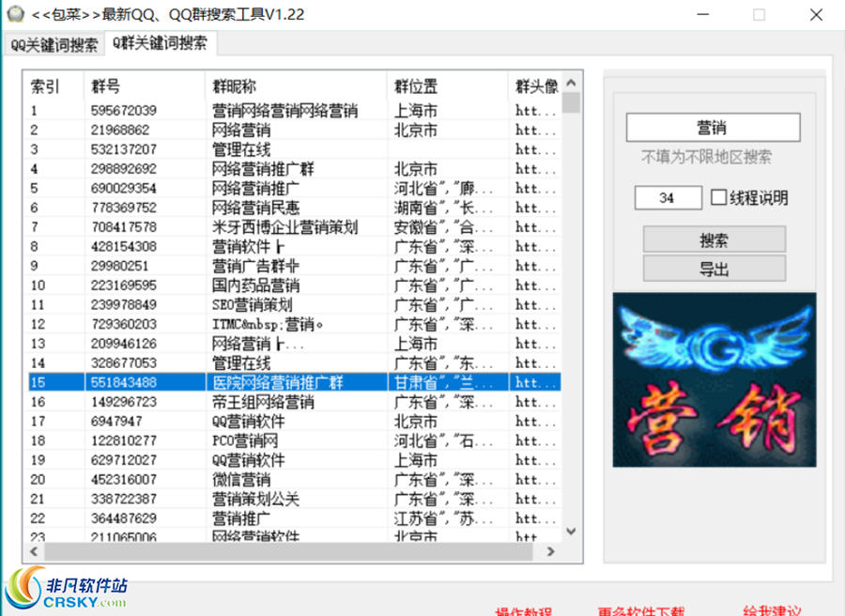Switch to the QQ关键词搜索 tab
Screen dimensions: 845x616
click(x=54, y=45)
